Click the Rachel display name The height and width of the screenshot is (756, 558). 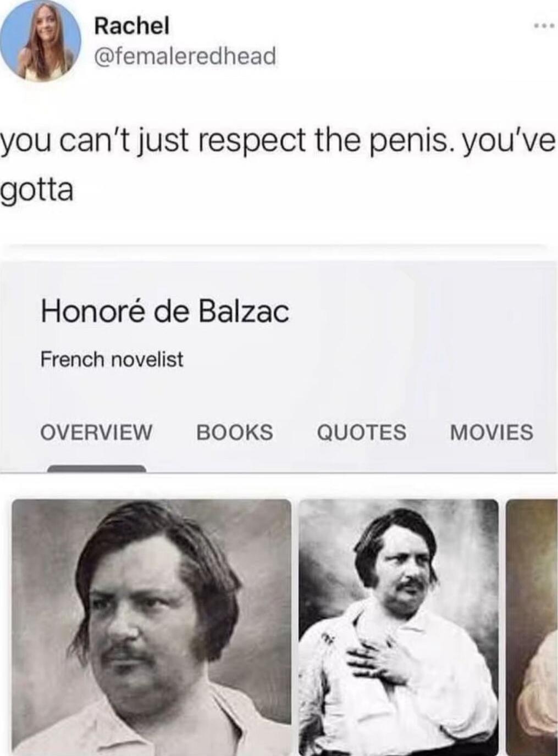point(131,25)
